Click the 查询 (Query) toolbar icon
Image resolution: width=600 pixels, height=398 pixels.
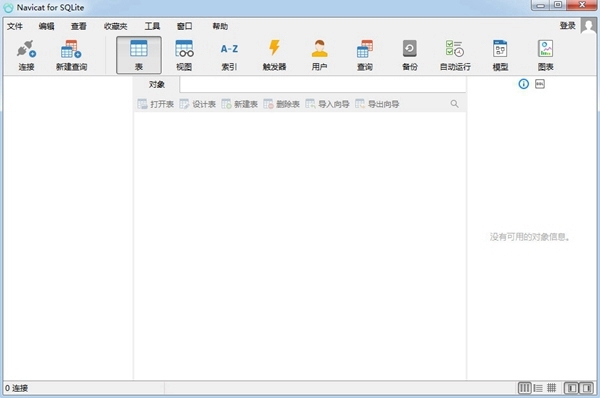pos(365,55)
